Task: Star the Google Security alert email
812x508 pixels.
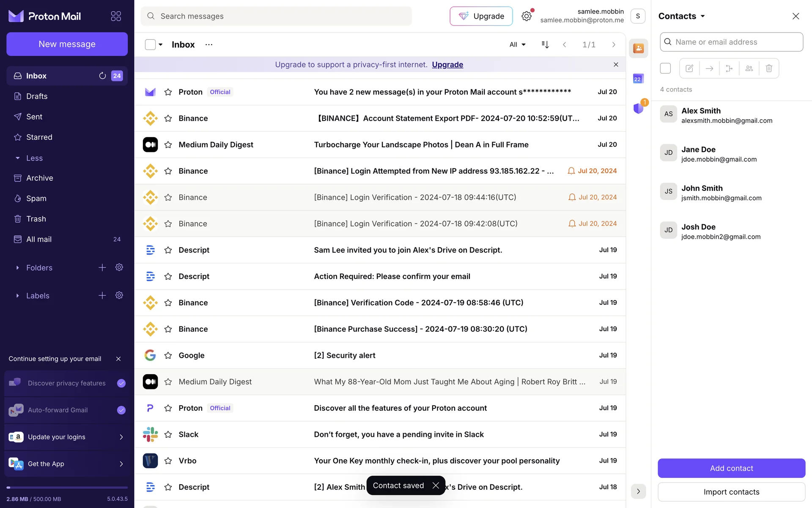Action: coord(168,356)
